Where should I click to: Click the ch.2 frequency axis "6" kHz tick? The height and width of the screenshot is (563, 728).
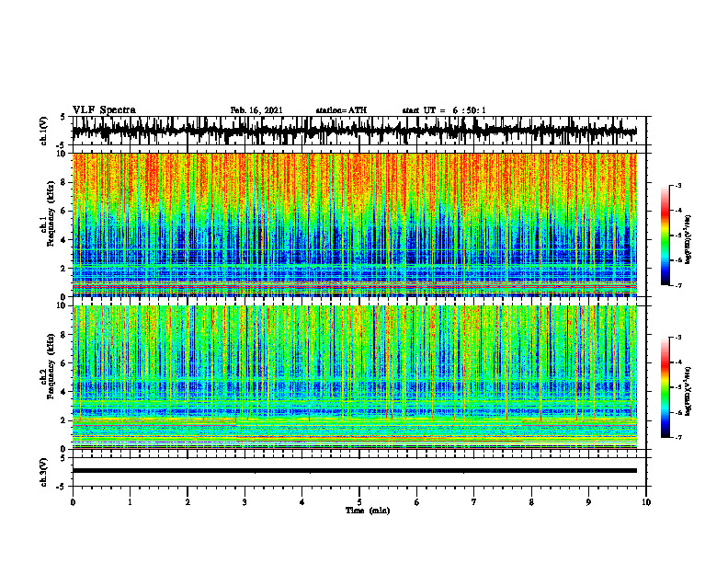coord(64,363)
